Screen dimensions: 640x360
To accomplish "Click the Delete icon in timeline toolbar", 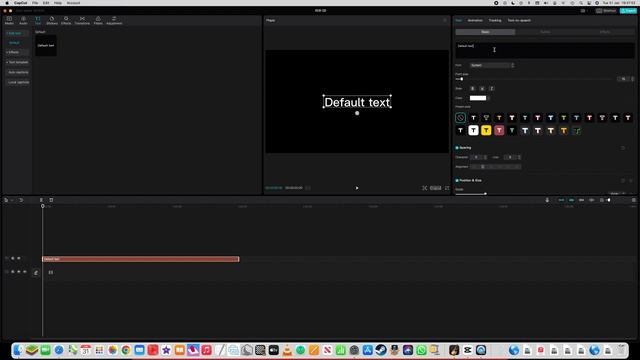I will [51, 200].
